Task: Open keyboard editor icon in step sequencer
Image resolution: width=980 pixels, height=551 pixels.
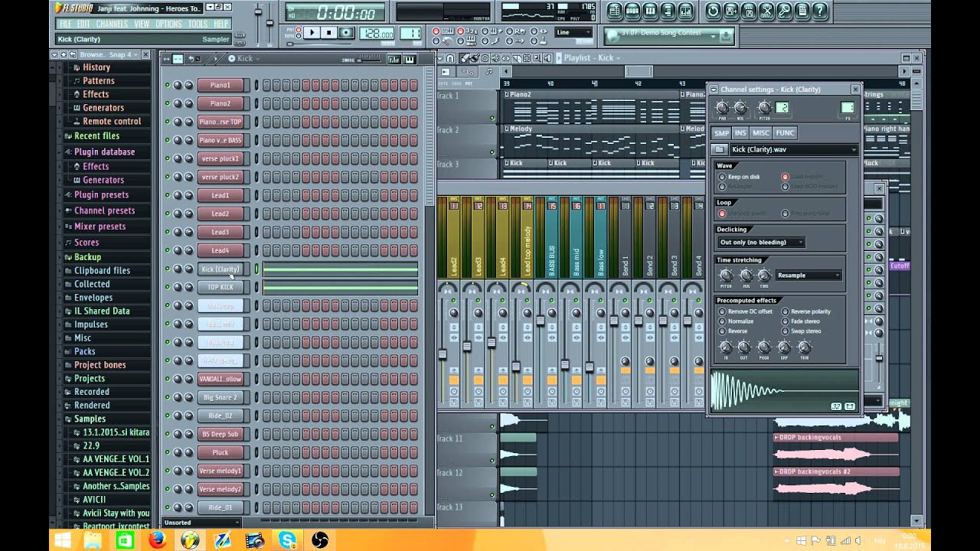Action: point(410,59)
